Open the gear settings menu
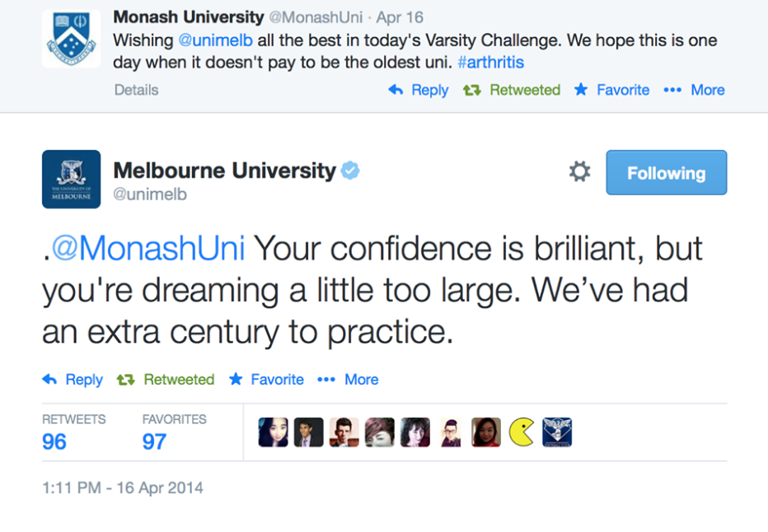The width and height of the screenshot is (768, 532). pos(579,172)
